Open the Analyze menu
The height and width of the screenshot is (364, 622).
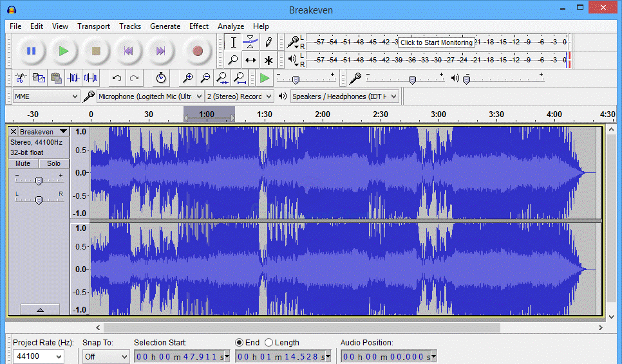[231, 26]
